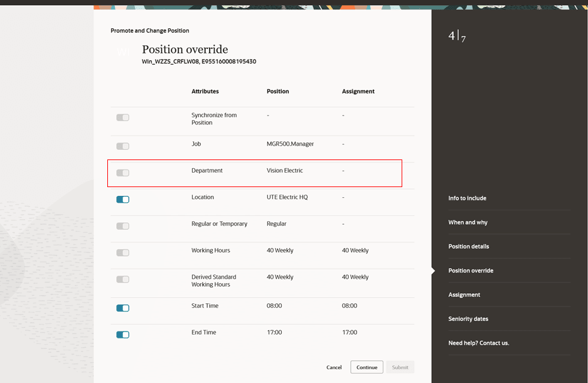Select Position override in the side navigation

[x=471, y=271]
